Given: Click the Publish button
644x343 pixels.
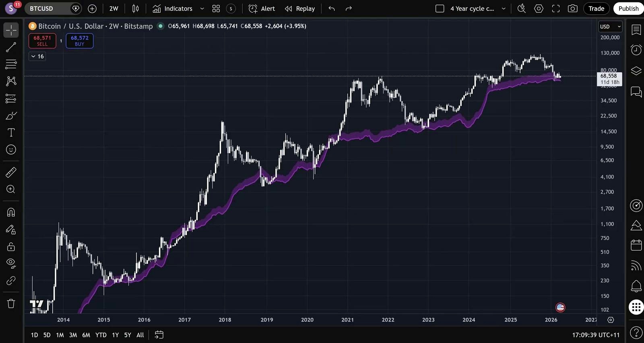Looking at the screenshot, I should click(628, 8).
